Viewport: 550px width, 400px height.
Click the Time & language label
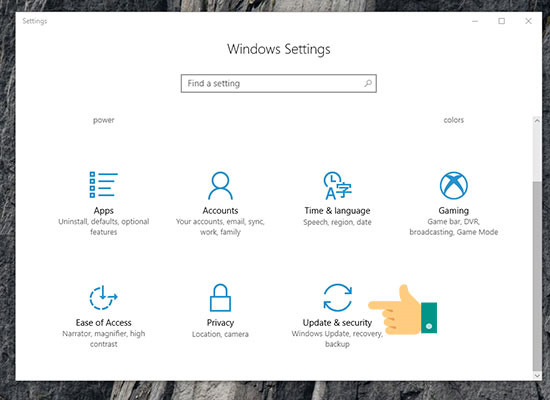337,211
